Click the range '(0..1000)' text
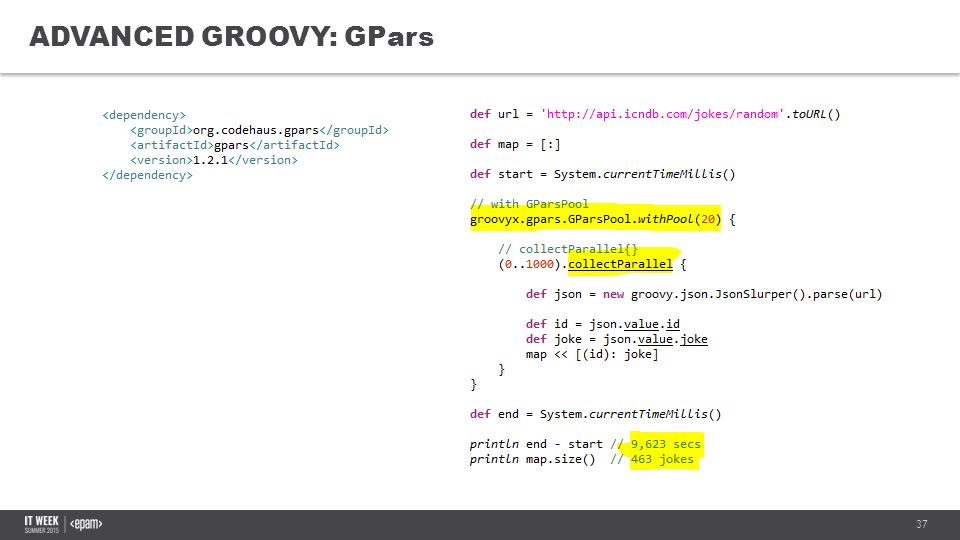 click(x=530, y=264)
